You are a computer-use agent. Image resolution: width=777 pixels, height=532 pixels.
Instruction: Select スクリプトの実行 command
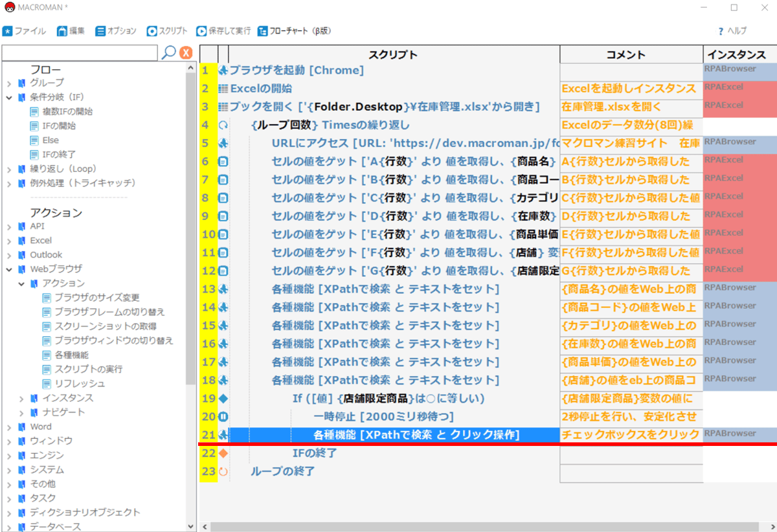click(82, 369)
